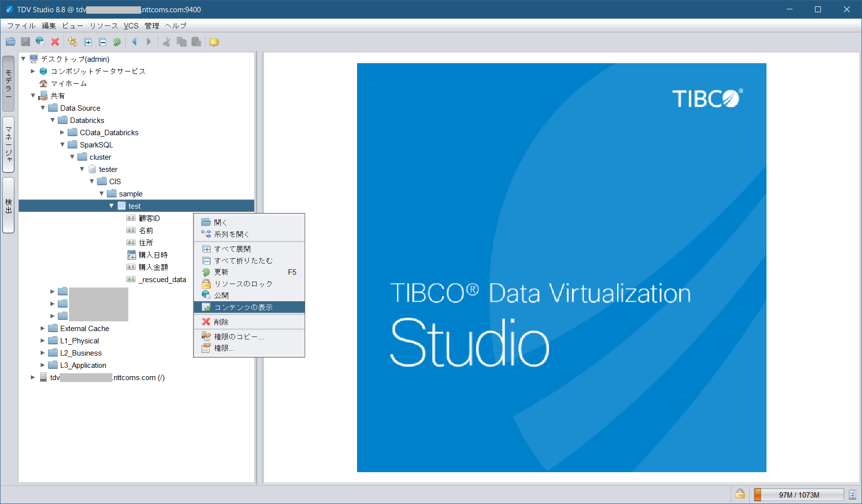Collapse the tester database node

click(82, 169)
